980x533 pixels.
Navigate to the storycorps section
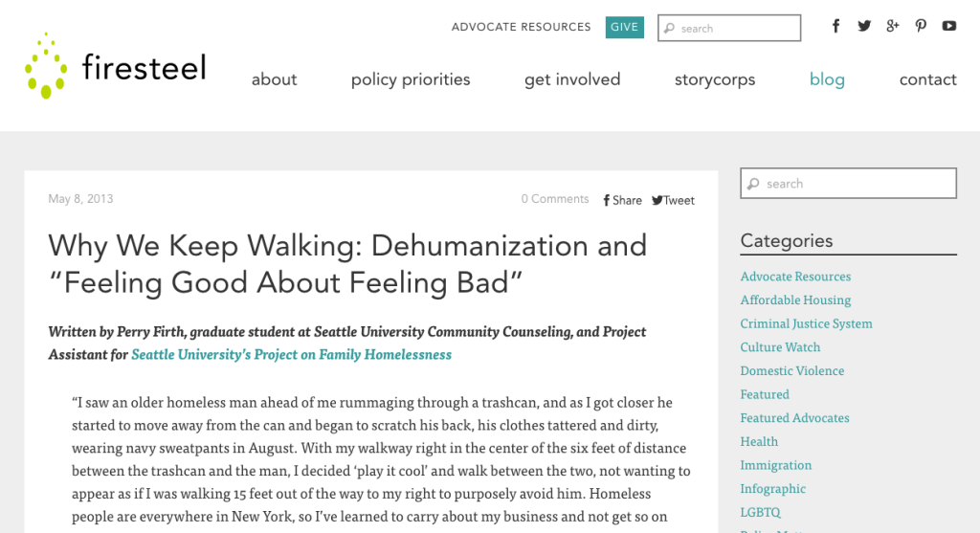point(715,79)
